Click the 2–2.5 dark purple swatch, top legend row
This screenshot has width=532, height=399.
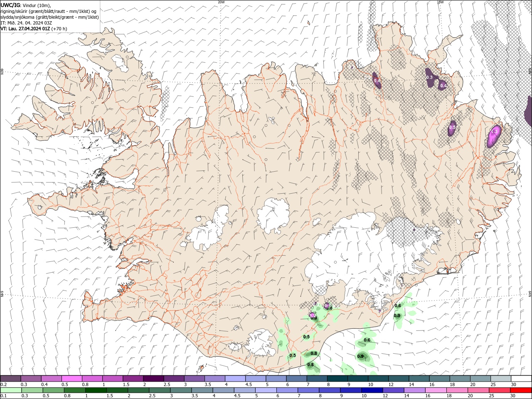pyautogui.click(x=153, y=378)
